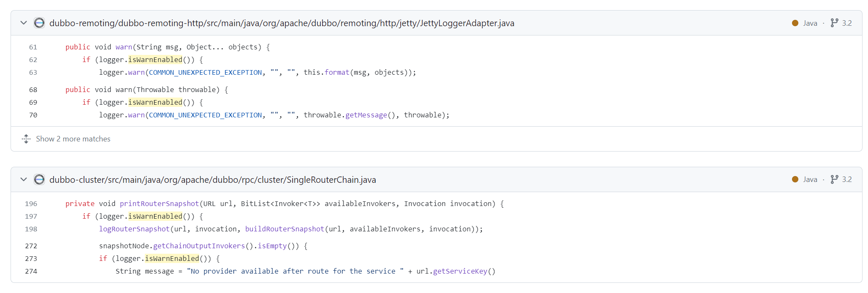Jump to line number 61

point(33,47)
